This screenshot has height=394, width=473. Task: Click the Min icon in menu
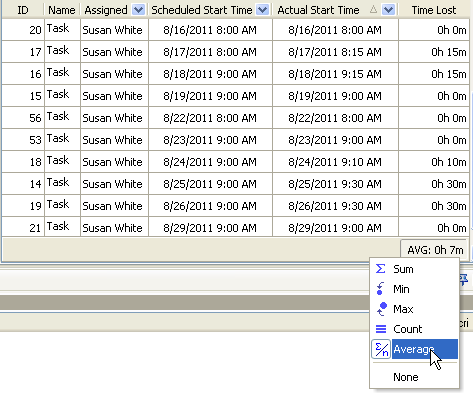pos(380,289)
